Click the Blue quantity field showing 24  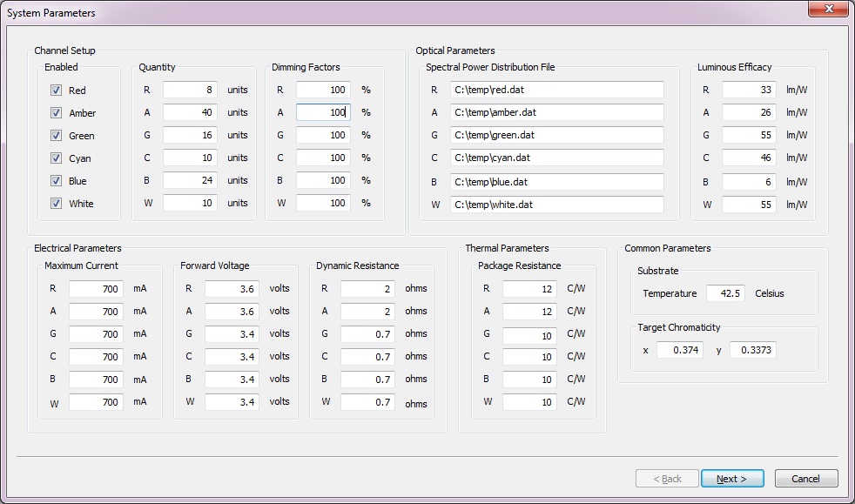[x=190, y=180]
